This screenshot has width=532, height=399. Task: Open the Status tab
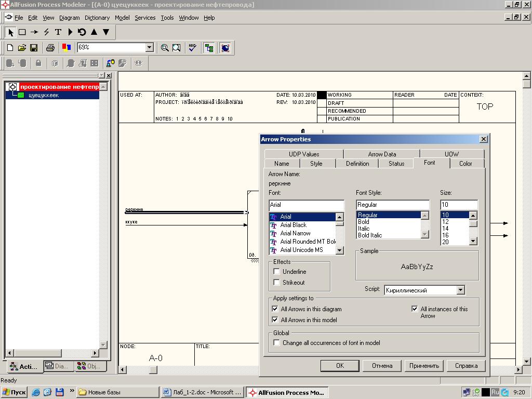coord(396,164)
